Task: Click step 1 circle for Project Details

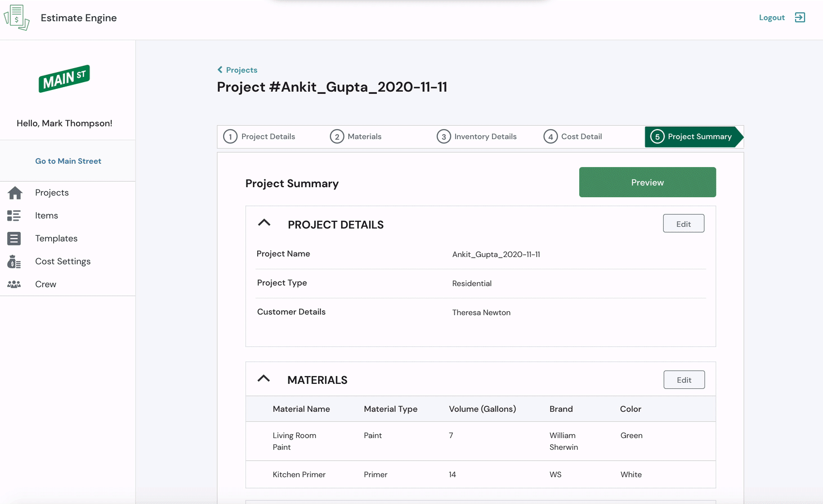Action: [230, 136]
